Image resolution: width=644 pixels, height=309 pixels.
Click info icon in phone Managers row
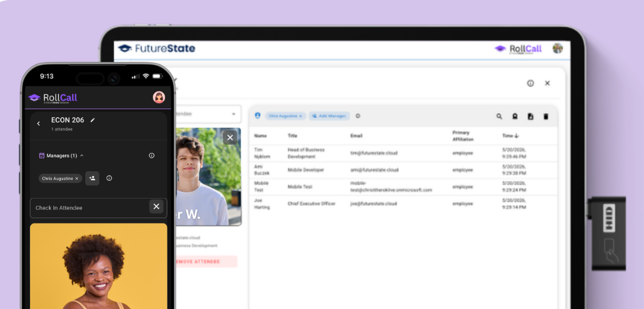152,156
